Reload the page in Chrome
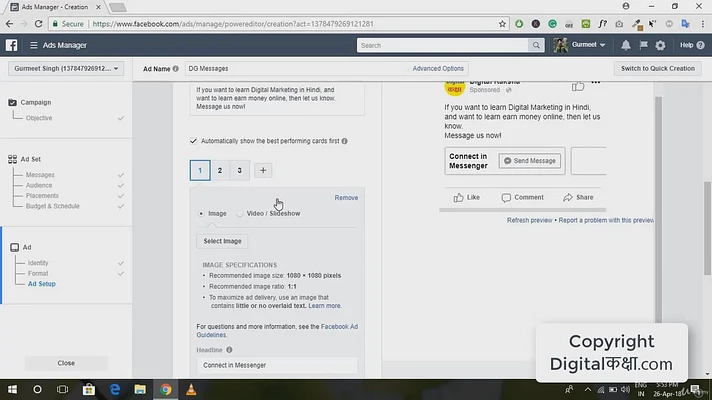The image size is (712, 400). [39, 24]
